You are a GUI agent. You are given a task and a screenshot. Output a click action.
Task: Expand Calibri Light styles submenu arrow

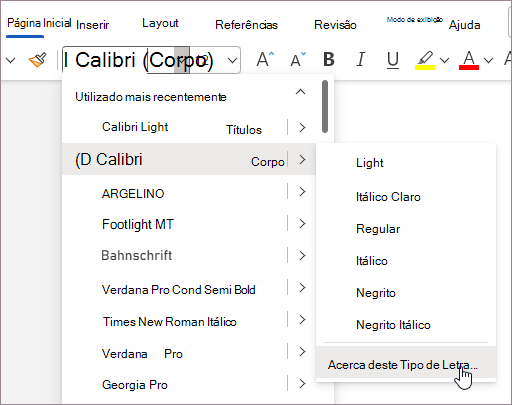pyautogui.click(x=302, y=127)
